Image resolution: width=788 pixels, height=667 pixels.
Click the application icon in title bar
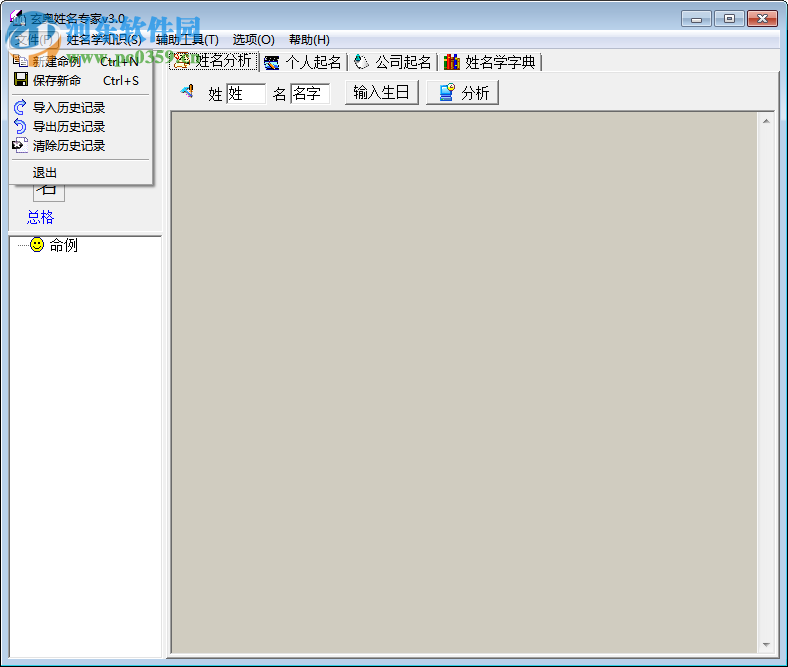click(17, 18)
